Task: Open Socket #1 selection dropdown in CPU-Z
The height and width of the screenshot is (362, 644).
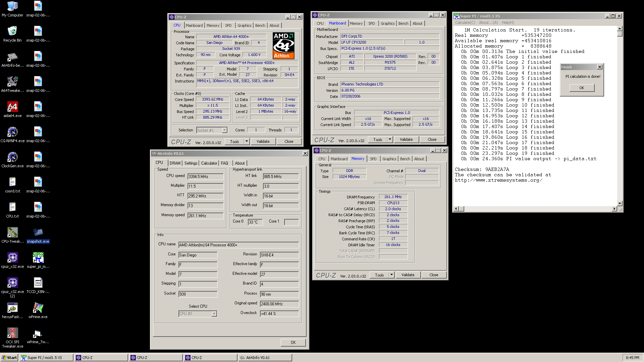Action: point(224,130)
